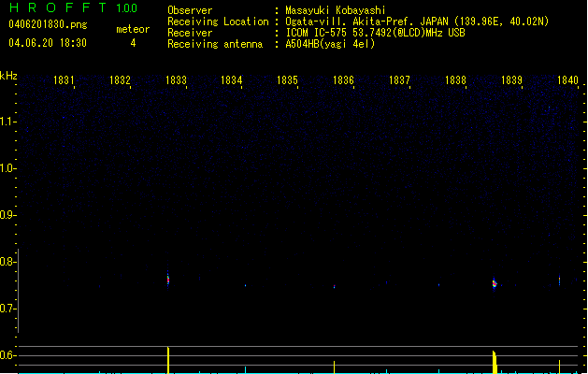This screenshot has width=588, height=374.
Task: Click the 1840 time axis label
Action: (x=567, y=80)
